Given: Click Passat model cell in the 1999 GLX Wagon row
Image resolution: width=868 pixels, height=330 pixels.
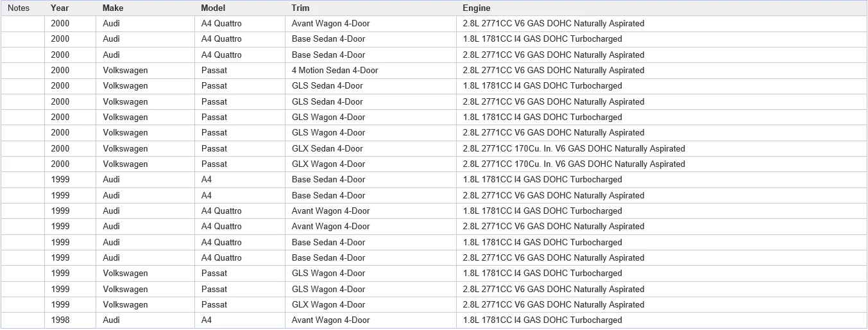Looking at the screenshot, I should coord(240,304).
